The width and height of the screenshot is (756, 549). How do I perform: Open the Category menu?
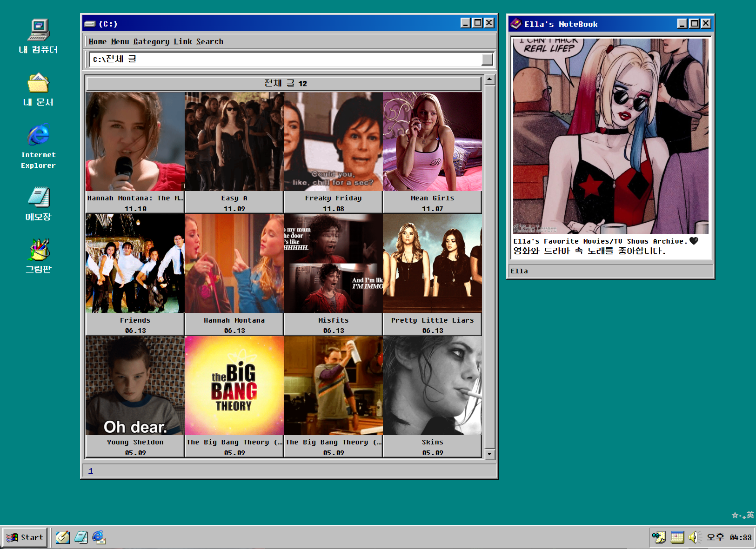tap(151, 41)
